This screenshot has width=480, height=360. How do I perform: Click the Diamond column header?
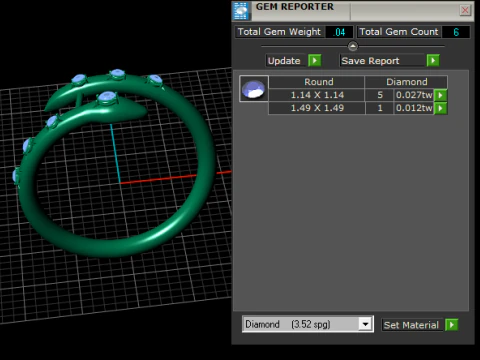click(x=406, y=82)
